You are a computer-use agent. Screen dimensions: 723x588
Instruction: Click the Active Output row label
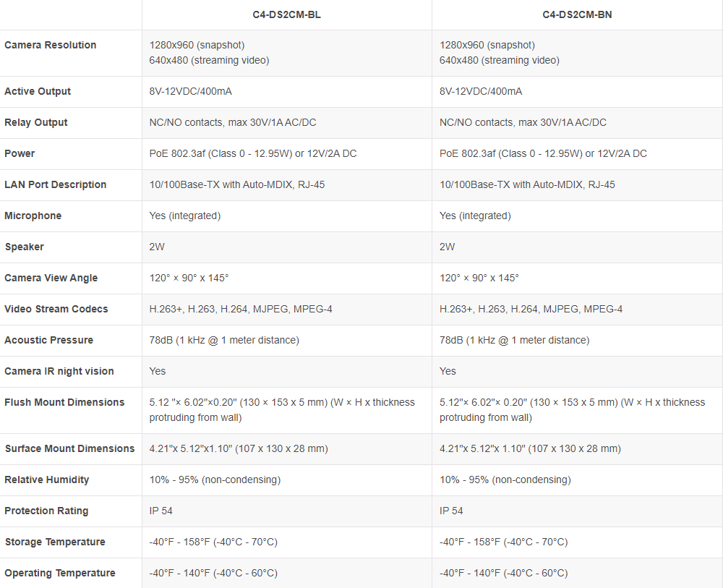(38, 91)
